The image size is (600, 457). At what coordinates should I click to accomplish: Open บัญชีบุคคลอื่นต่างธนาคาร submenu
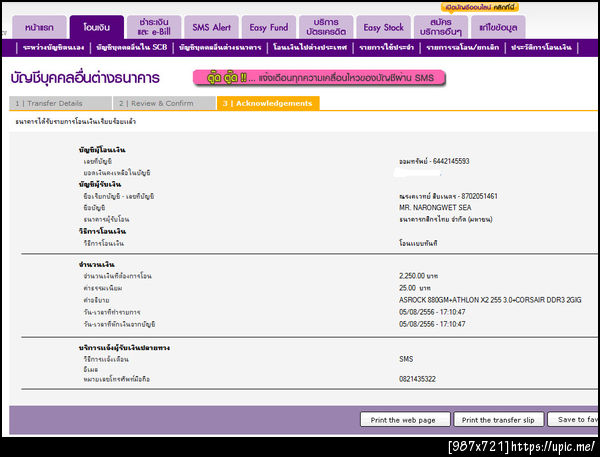220,47
